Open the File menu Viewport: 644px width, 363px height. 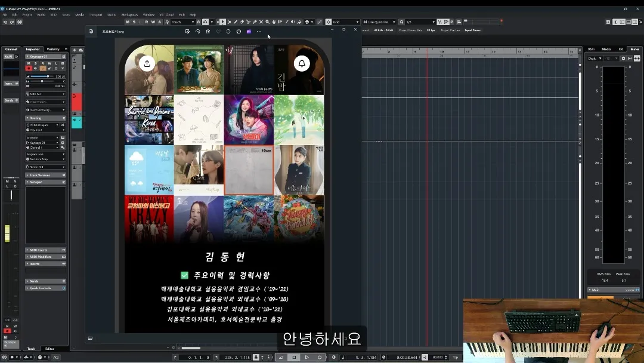click(x=5, y=15)
